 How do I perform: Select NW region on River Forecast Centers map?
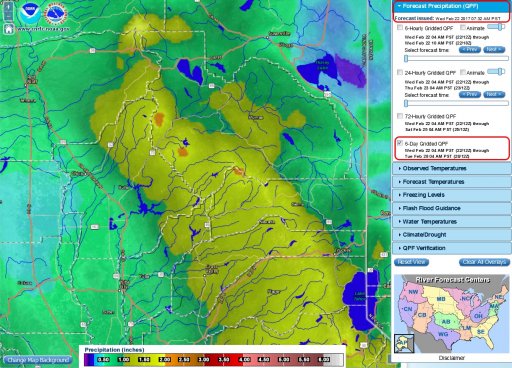pyautogui.click(x=413, y=292)
